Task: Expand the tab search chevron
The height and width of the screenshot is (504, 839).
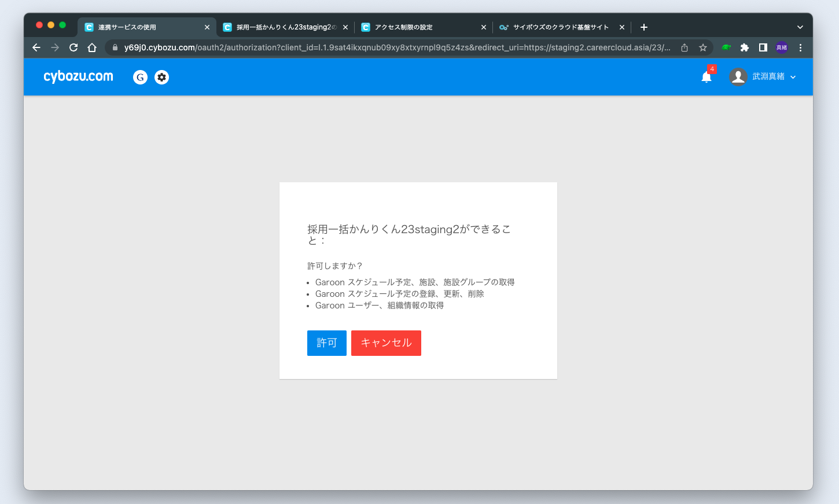Action: point(800,27)
